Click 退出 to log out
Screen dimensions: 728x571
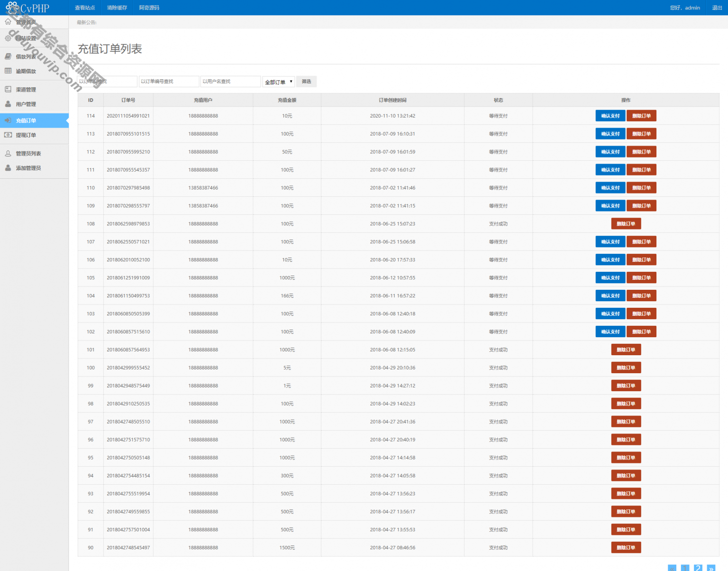click(717, 8)
